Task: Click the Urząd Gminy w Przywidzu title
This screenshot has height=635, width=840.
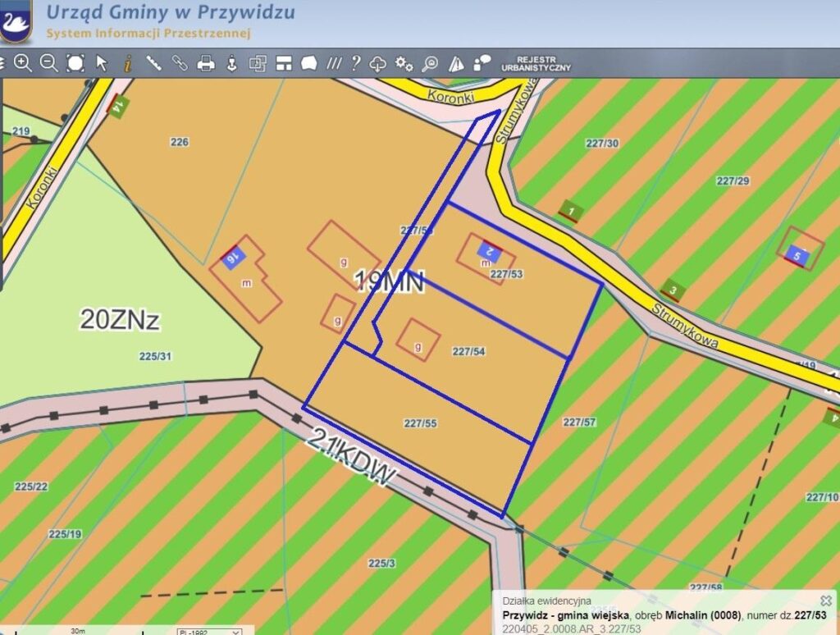Action: click(x=171, y=12)
